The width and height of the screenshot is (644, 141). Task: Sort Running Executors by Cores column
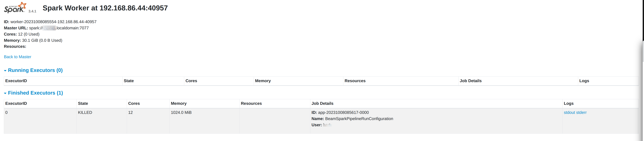tap(191, 81)
